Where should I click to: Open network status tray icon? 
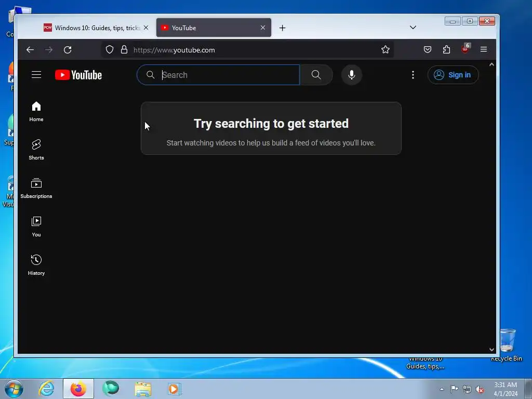[467, 389]
